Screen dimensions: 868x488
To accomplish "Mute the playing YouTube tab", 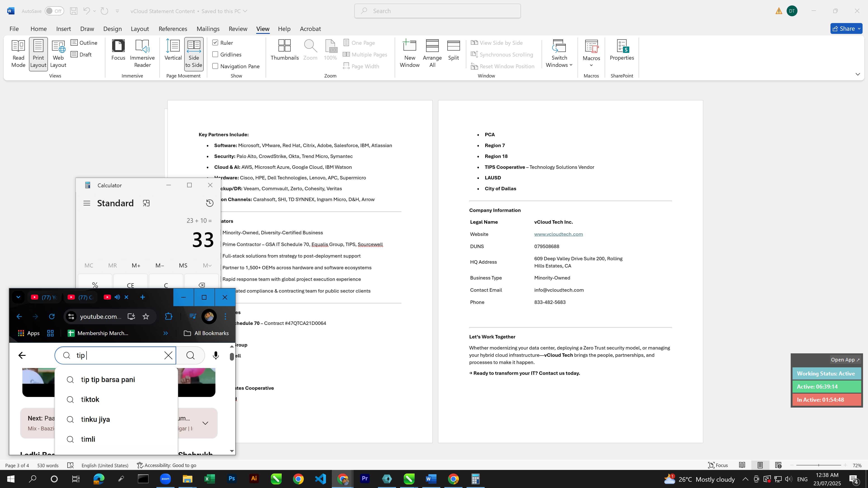I will point(117,297).
